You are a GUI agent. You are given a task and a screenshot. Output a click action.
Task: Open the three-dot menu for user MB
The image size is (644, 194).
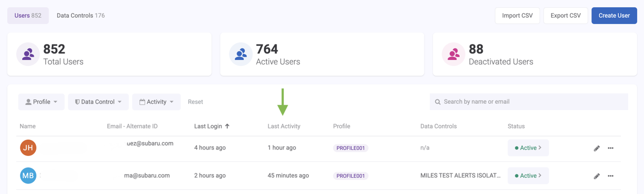611,176
